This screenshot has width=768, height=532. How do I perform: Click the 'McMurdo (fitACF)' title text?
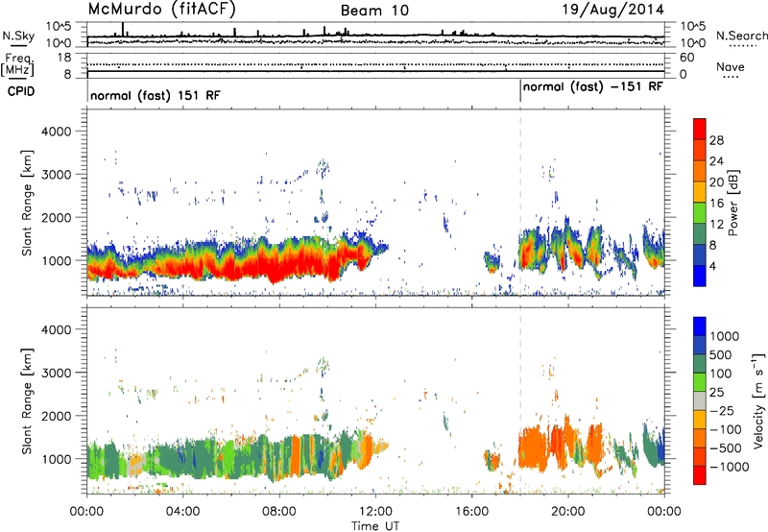click(162, 10)
